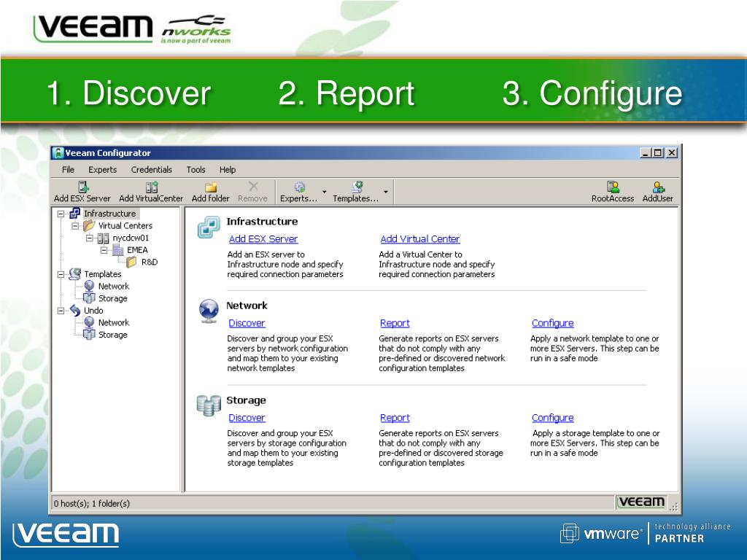This screenshot has height=560, width=747.
Task: Open the Credentials menu
Action: coord(152,169)
